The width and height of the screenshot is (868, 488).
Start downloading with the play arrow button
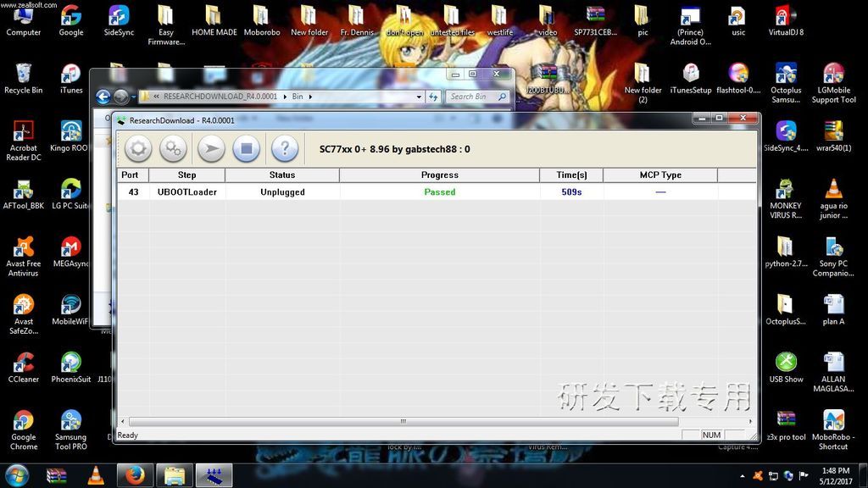(211, 149)
